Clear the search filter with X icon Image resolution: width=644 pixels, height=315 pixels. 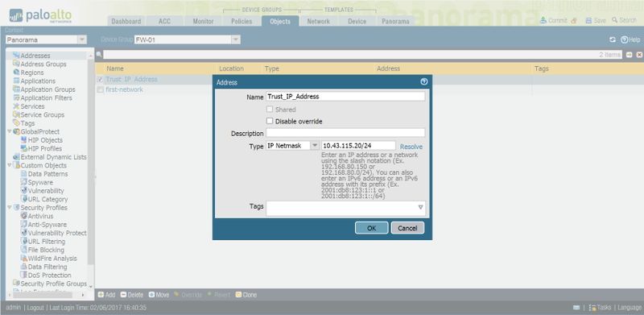click(639, 55)
